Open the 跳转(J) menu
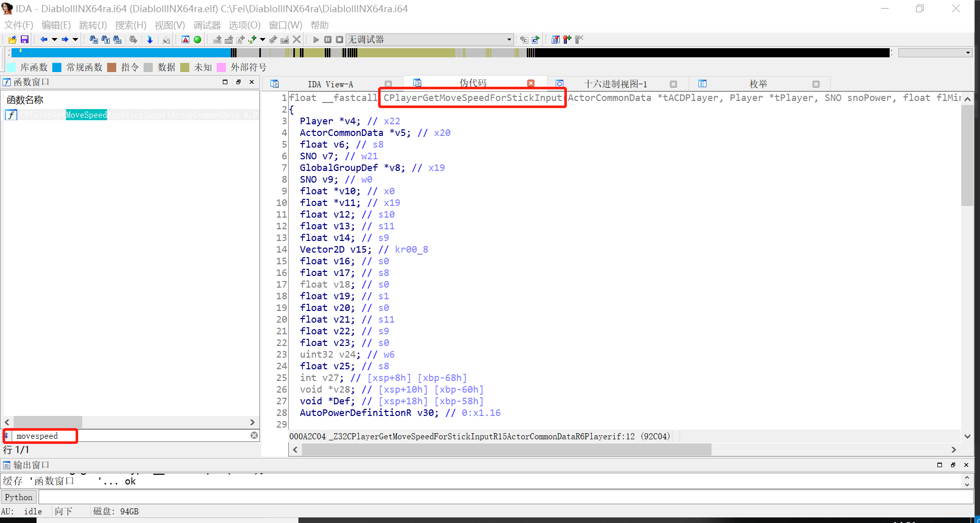 [x=93, y=25]
